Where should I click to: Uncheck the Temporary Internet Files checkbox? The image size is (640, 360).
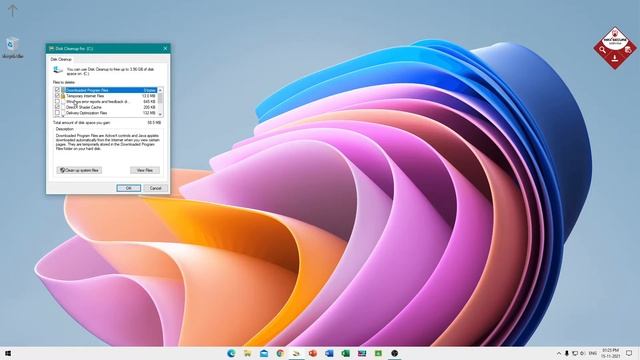point(57,96)
